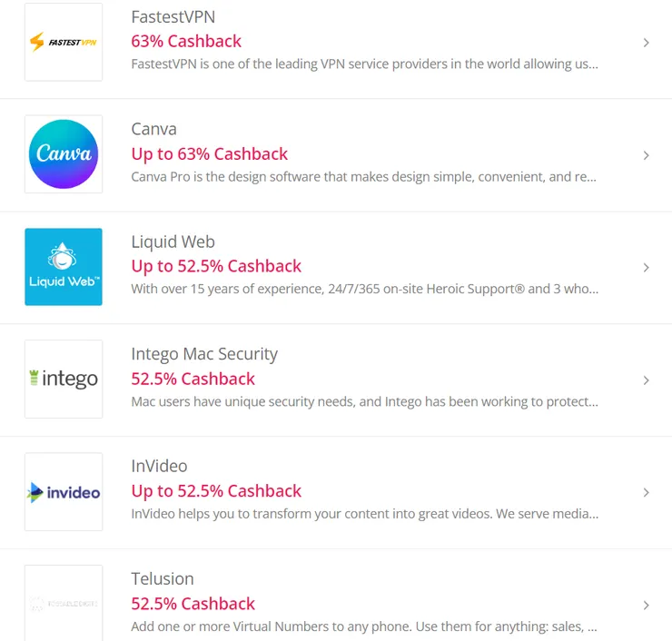Click the faded Telusion logo thumbnail
672x641 pixels.
[64, 604]
